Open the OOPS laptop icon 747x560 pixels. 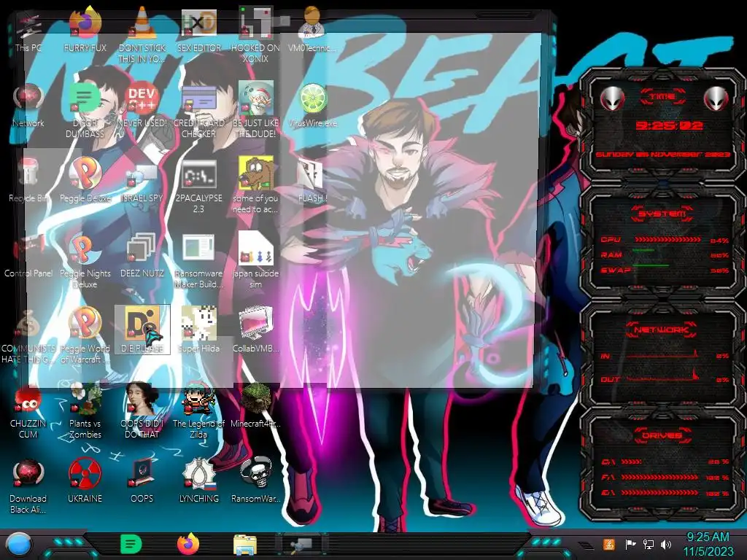(x=142, y=481)
